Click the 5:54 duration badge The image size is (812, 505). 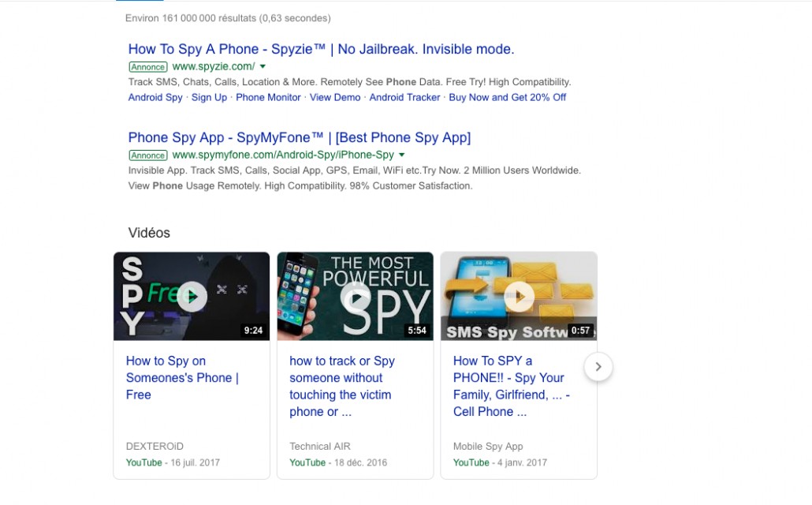[417, 331]
